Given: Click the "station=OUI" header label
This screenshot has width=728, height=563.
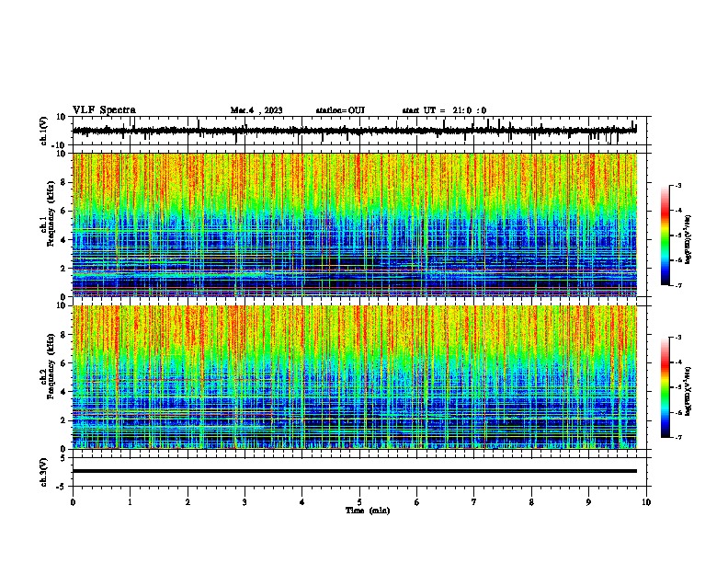Looking at the screenshot, I should tap(340, 110).
